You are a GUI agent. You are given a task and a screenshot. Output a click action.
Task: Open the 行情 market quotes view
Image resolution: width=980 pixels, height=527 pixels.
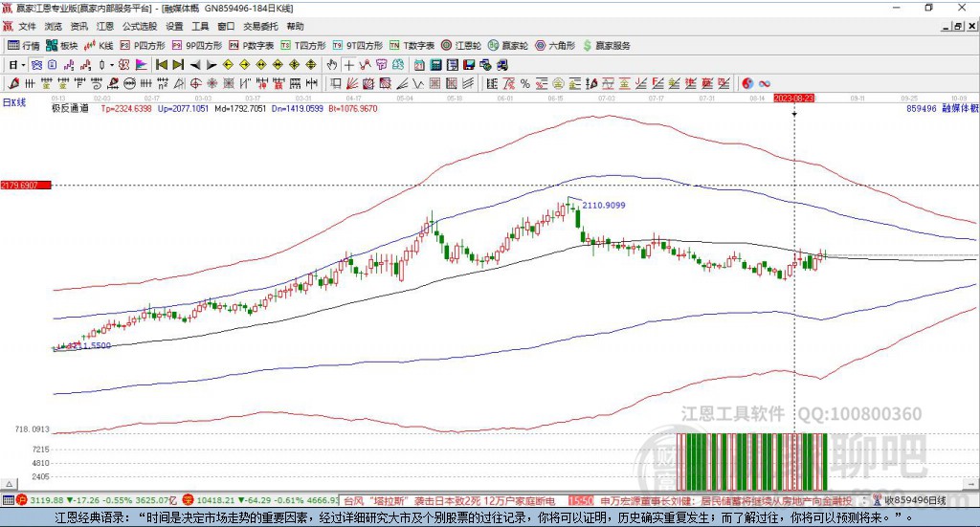point(24,46)
